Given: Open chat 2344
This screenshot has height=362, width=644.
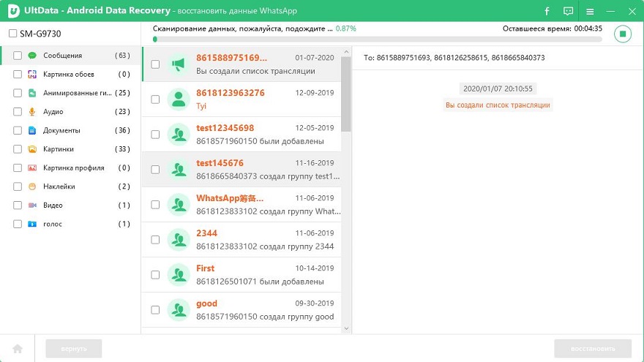Looking at the screenshot, I should (241, 240).
